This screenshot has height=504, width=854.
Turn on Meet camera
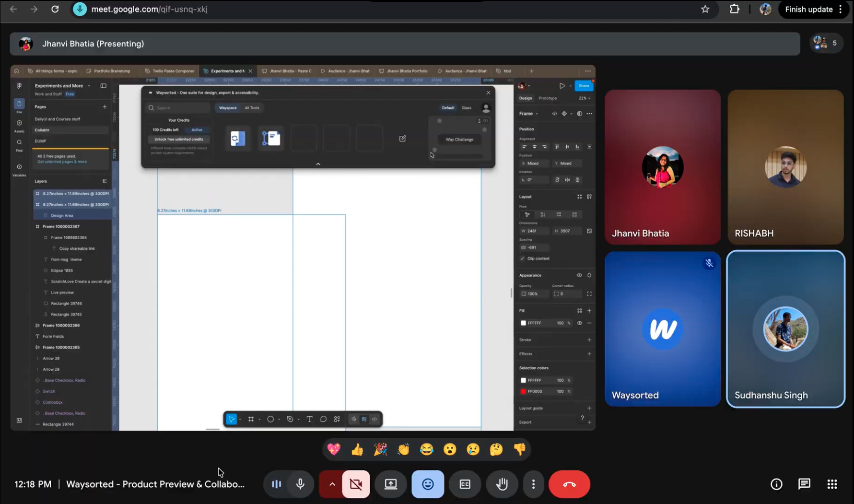[356, 484]
